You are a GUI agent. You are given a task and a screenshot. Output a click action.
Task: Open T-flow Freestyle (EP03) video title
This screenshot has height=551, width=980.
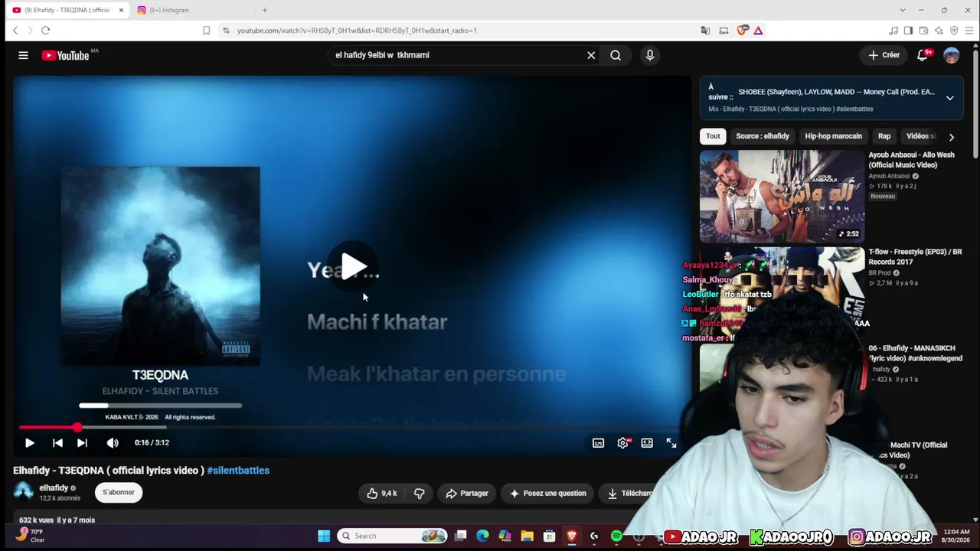915,257
